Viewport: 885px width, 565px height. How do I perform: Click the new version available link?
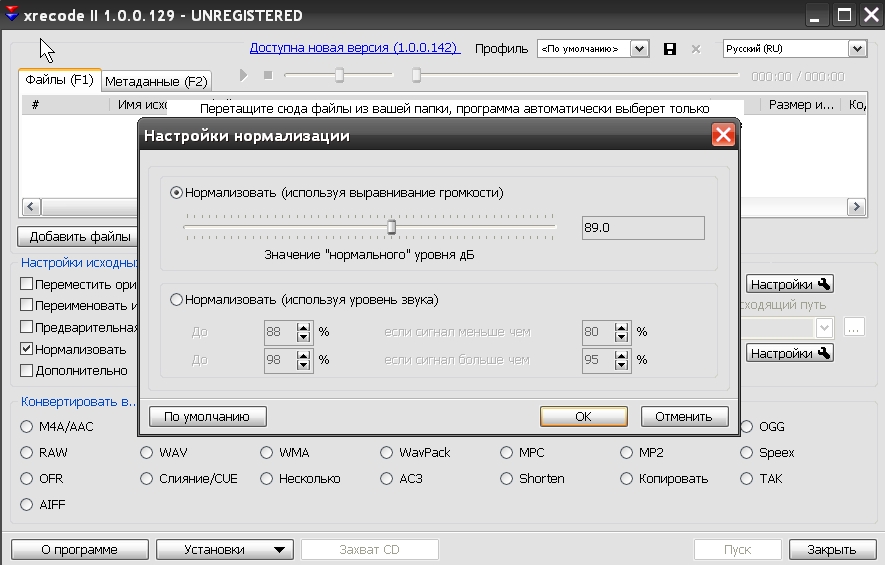point(355,48)
